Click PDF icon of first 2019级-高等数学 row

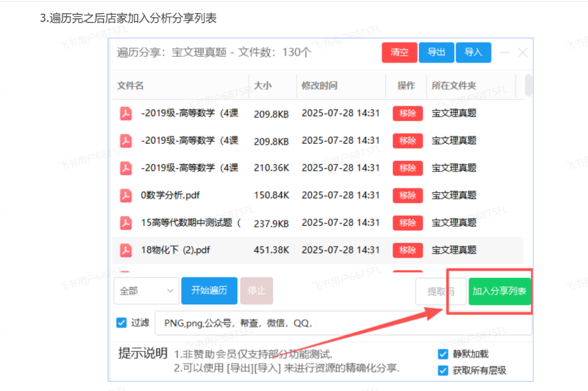(x=126, y=114)
